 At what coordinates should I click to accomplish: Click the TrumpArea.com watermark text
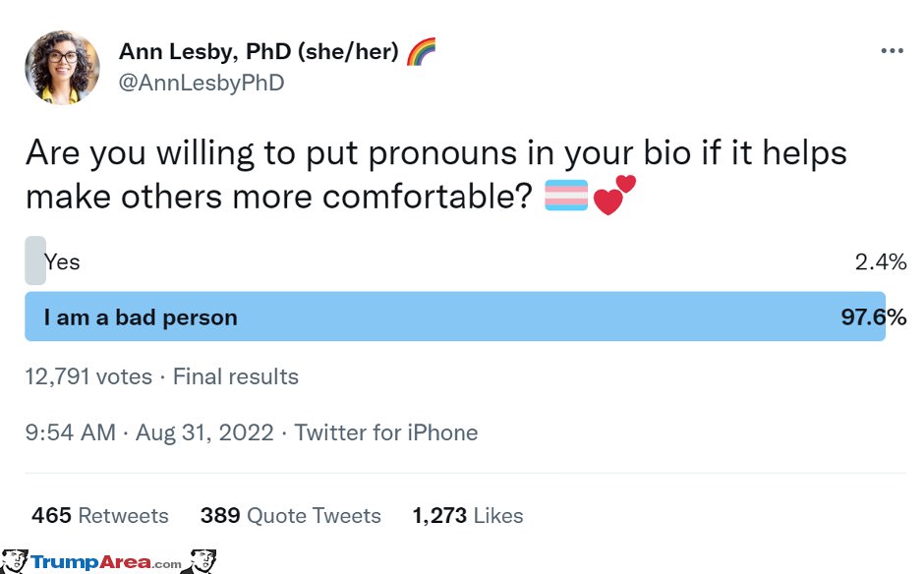(x=106, y=562)
